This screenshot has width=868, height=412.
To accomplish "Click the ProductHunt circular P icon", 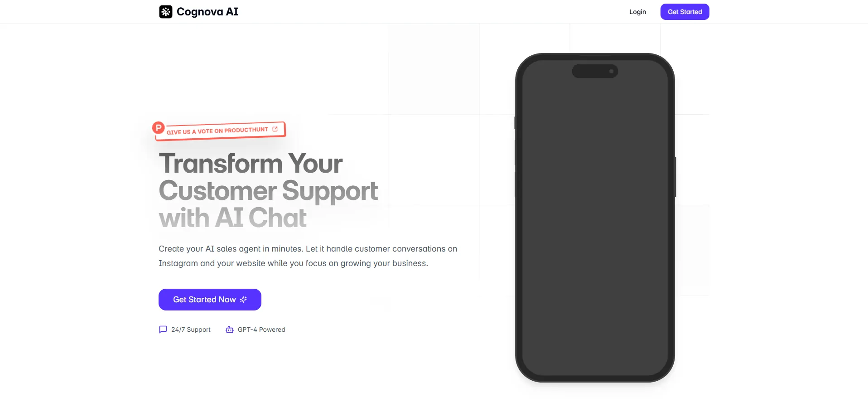I will (x=158, y=128).
